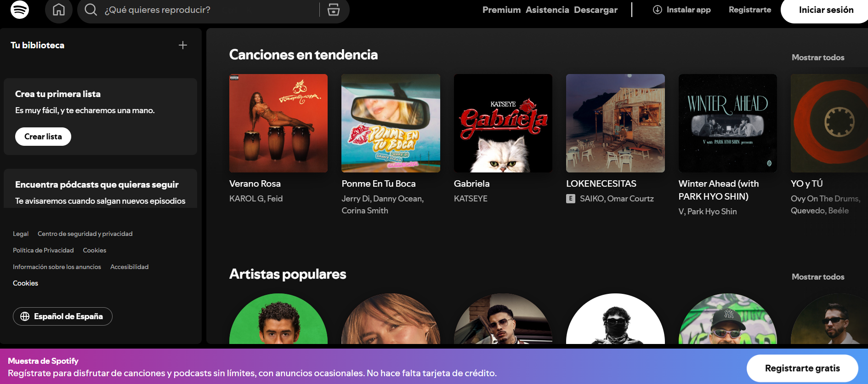Open the Premium link
868x384 pixels.
pyautogui.click(x=501, y=10)
